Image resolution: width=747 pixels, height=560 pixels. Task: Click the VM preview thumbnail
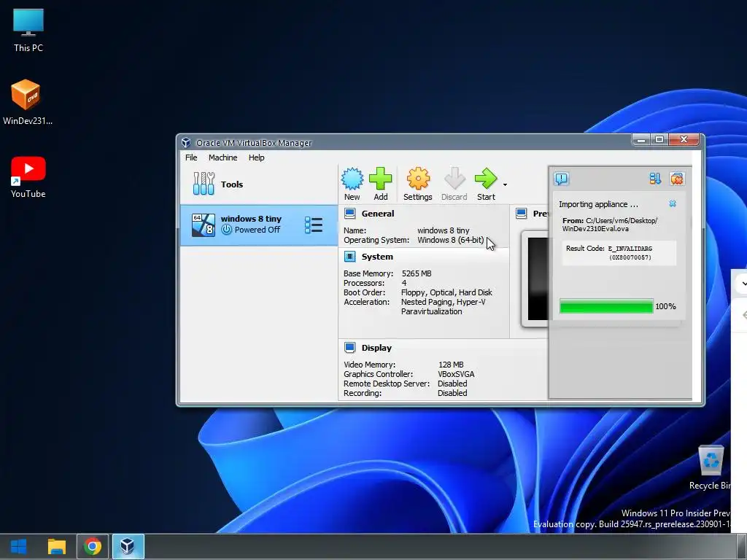536,279
